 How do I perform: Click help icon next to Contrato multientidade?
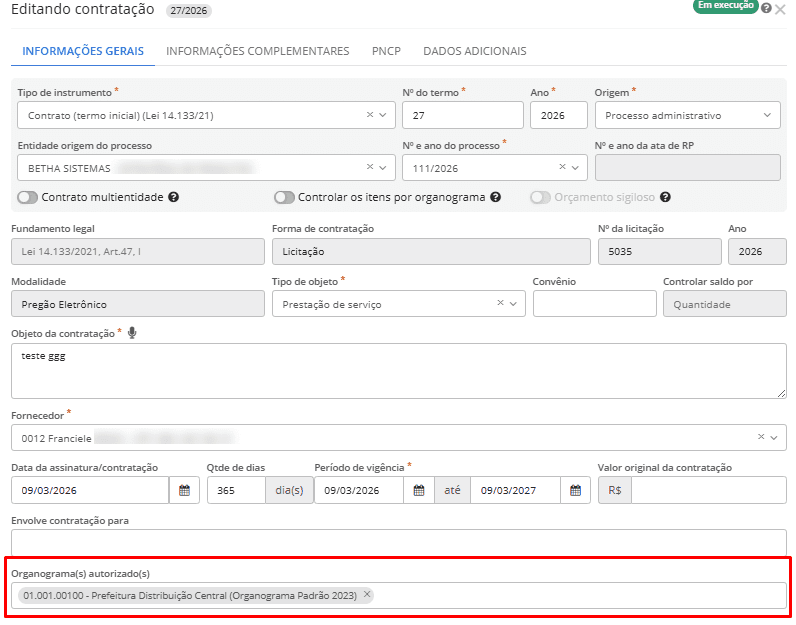tap(174, 198)
